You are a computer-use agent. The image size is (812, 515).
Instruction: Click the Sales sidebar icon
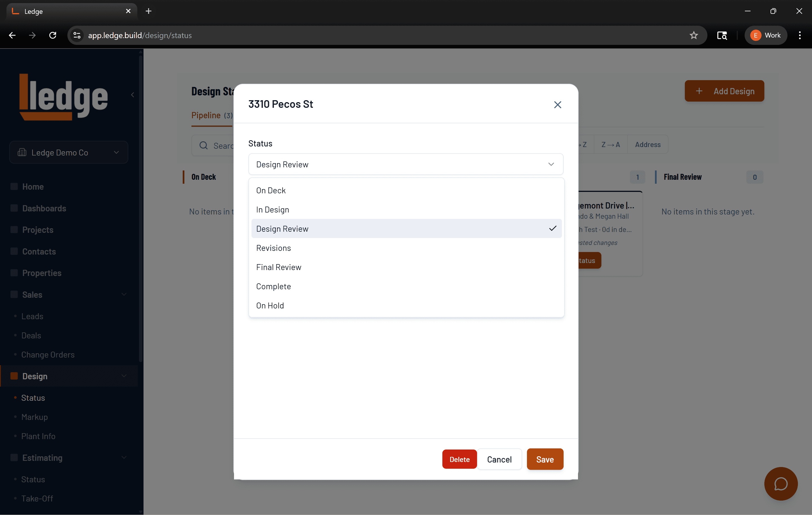14,295
